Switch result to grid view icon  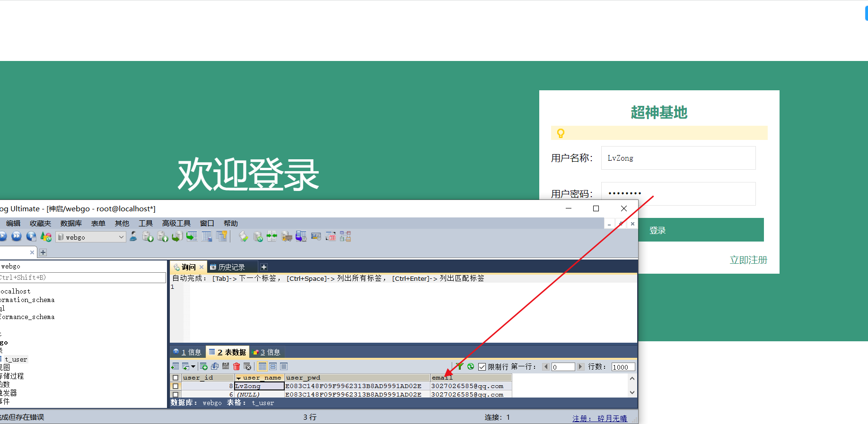(x=263, y=366)
